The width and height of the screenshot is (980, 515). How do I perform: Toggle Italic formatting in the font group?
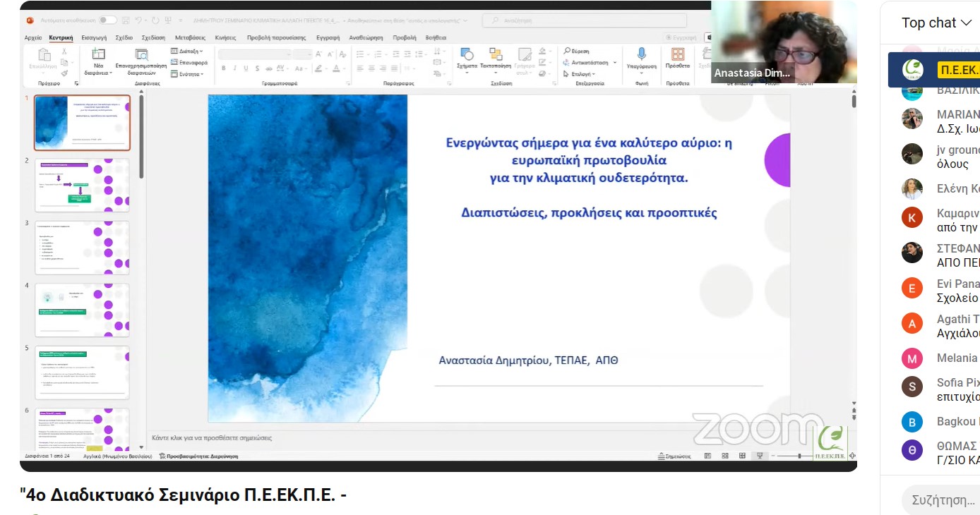pos(234,68)
